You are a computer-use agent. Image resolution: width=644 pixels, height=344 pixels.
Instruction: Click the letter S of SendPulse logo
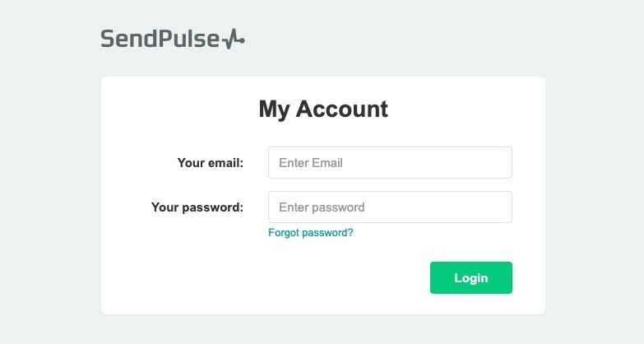(108, 39)
